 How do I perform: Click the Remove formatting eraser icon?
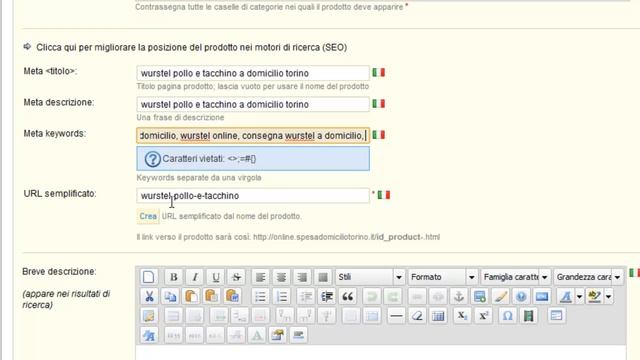[x=417, y=316]
